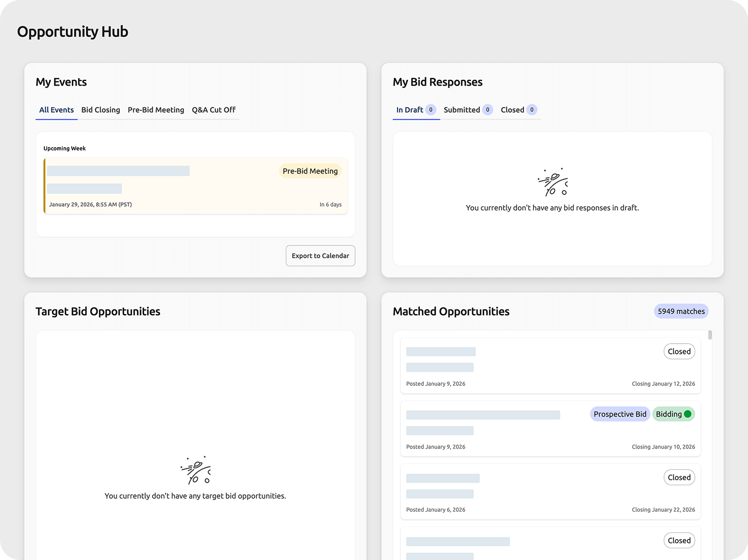Open the Pre-Bid Meeting events tab

(x=156, y=110)
